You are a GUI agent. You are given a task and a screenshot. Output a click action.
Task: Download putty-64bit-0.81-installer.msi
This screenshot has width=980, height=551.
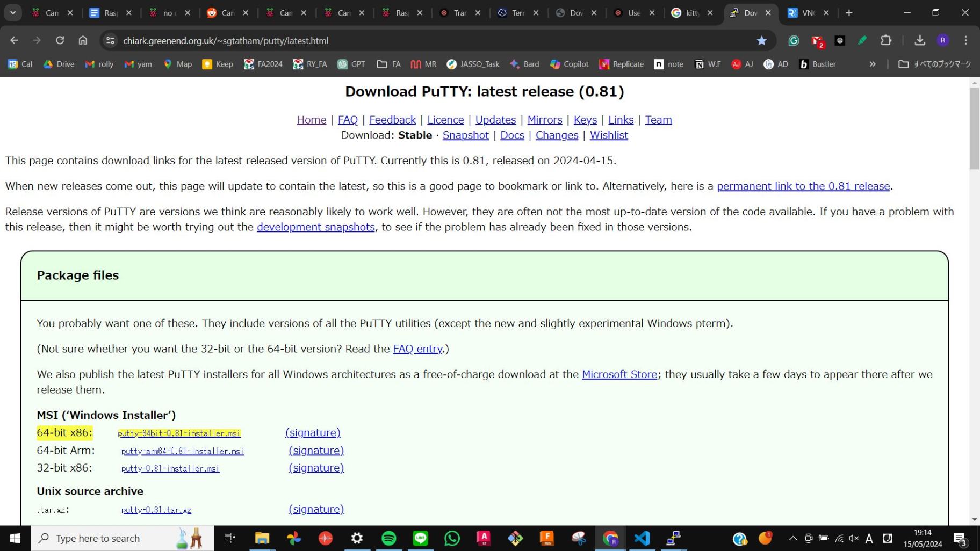pos(179,433)
